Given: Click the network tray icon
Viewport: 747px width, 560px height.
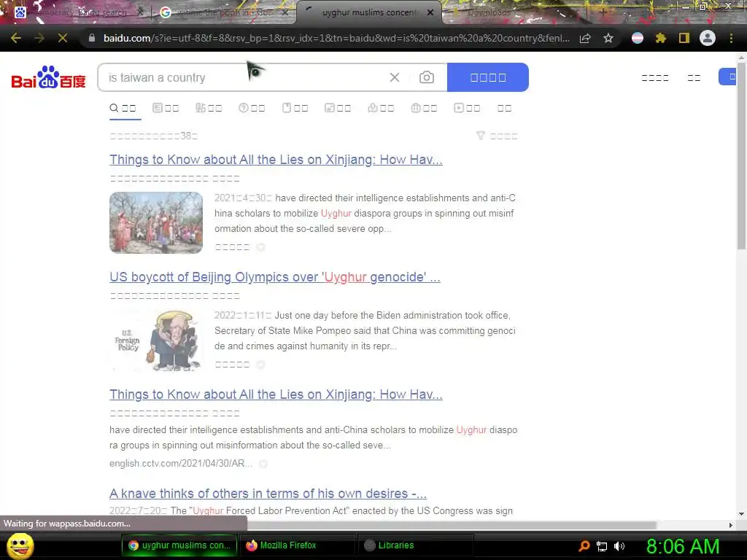Looking at the screenshot, I should [602, 546].
